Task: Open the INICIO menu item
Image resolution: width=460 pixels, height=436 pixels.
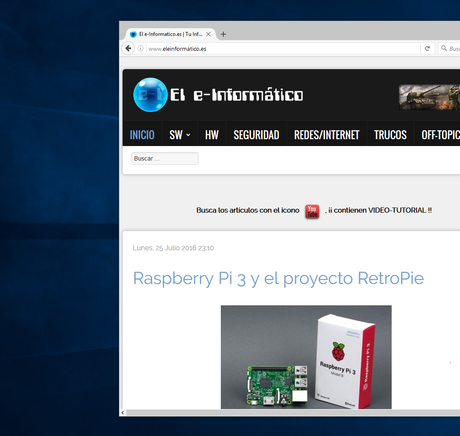Action: point(142,135)
